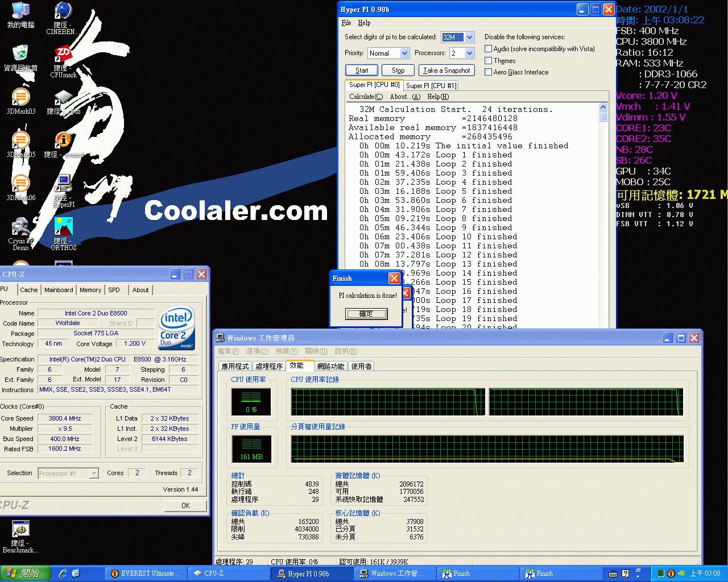Launch the 3DMark06 desktop shortcut
728x582 pixels.
[x=20, y=188]
